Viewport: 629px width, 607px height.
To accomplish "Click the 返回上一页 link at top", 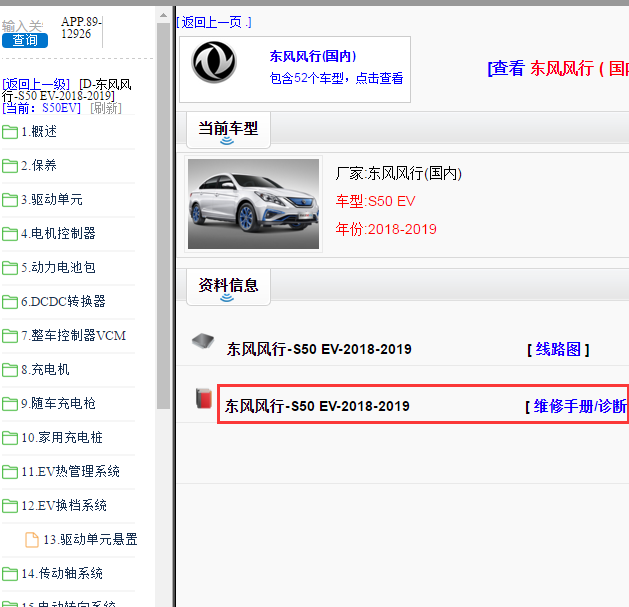I will point(214,22).
